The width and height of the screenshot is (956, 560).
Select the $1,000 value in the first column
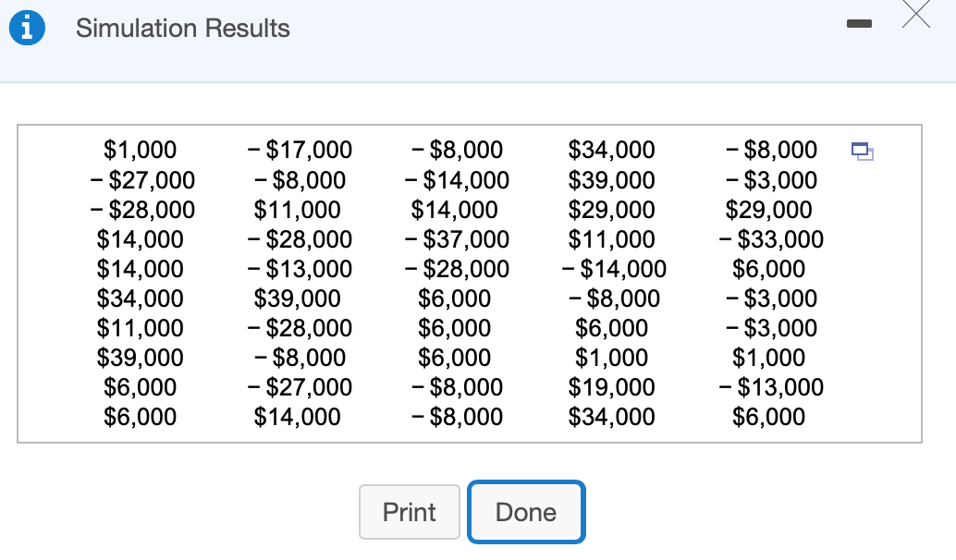tap(141, 150)
